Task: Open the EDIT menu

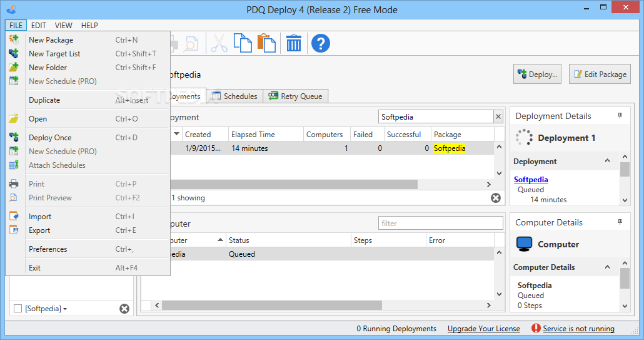Action: click(39, 26)
